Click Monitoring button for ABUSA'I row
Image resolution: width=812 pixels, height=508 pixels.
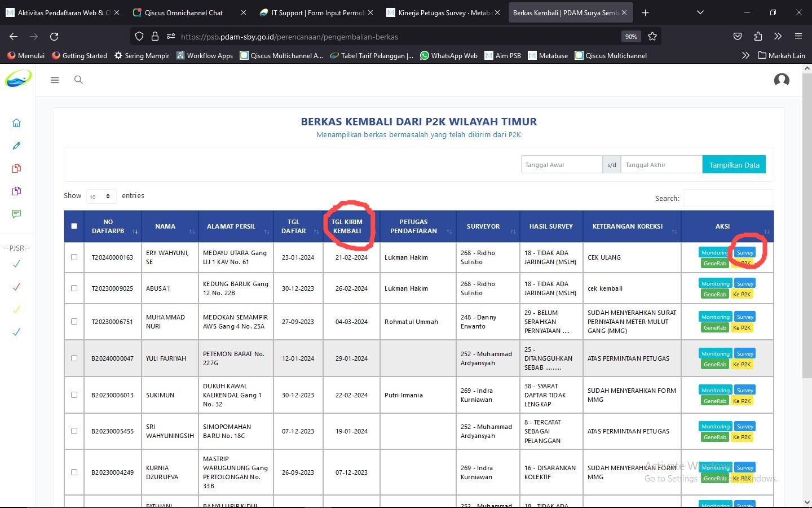pos(716,283)
